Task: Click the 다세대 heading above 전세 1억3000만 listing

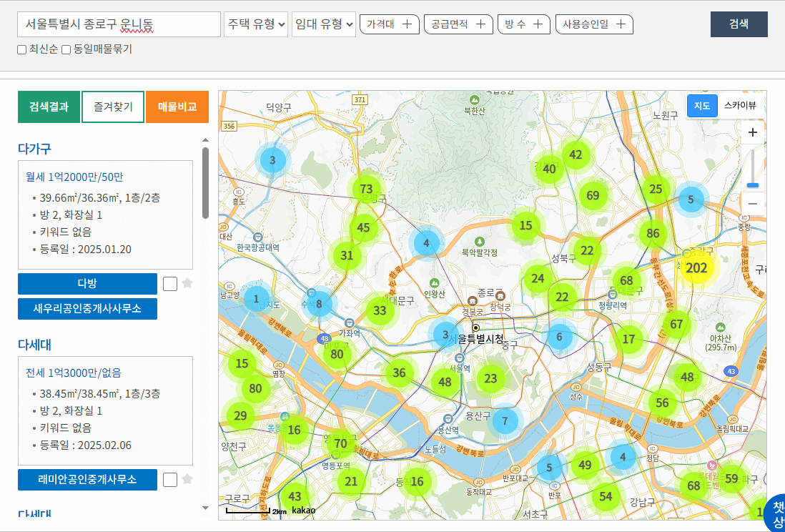Action: tap(34, 345)
